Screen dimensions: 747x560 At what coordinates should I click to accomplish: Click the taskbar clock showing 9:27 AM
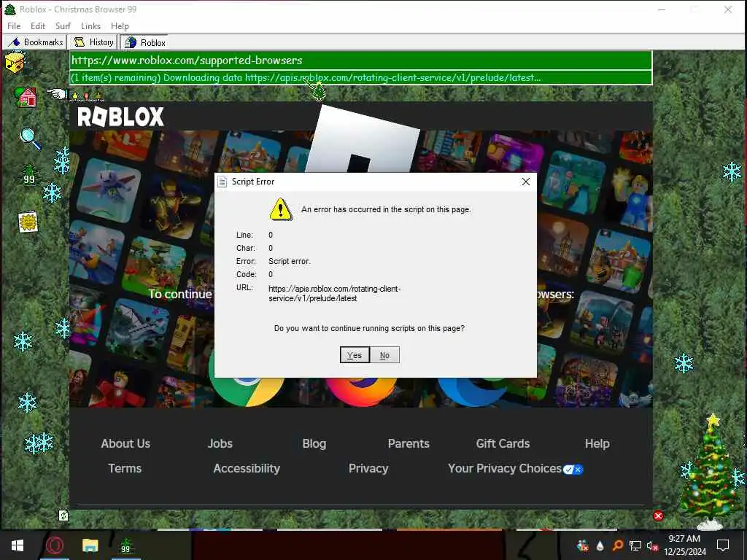pos(684,545)
